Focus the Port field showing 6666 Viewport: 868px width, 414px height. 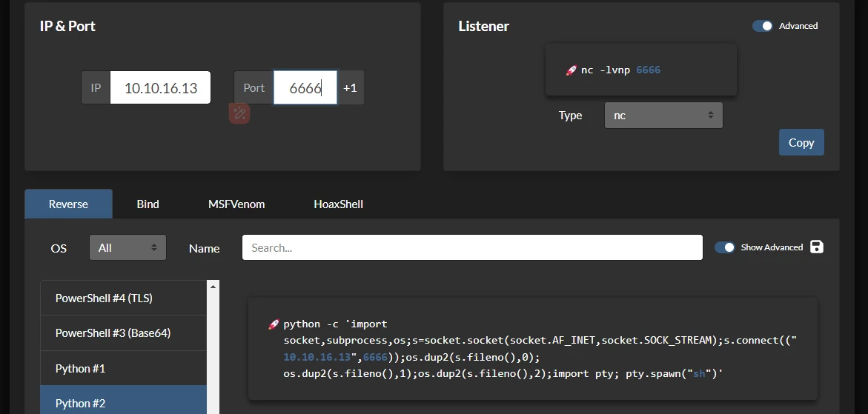coord(305,87)
